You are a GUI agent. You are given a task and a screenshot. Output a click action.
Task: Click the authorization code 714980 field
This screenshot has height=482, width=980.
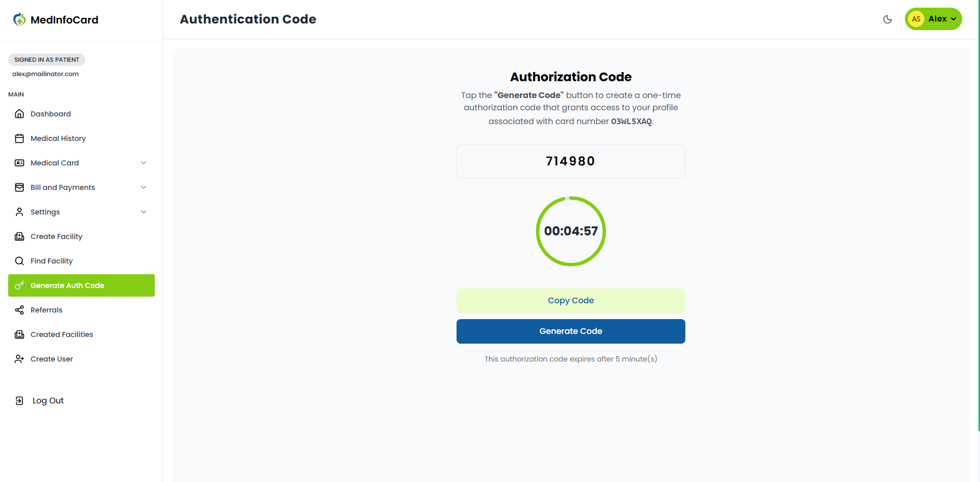(x=570, y=161)
